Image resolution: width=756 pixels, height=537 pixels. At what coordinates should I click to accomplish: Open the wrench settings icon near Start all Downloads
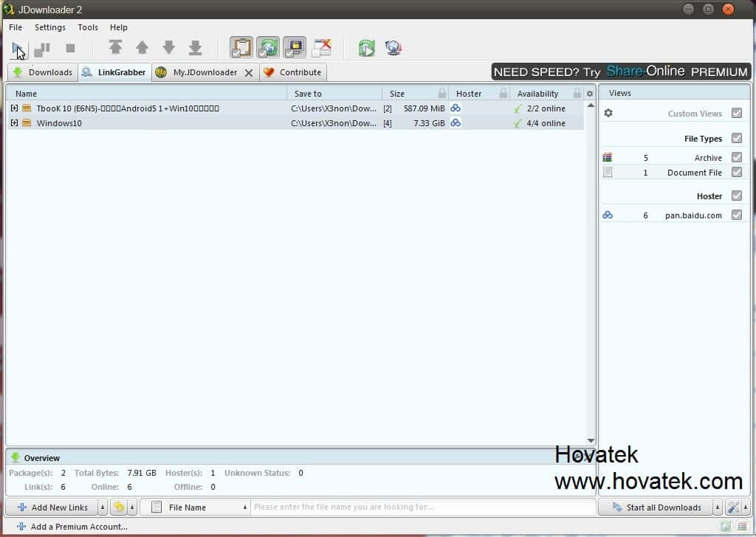coord(733,507)
